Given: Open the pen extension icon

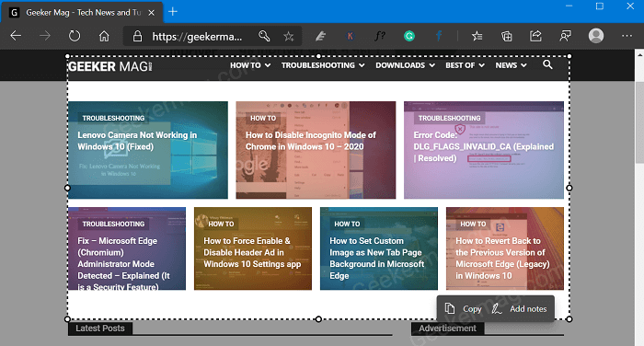Looking at the screenshot, I should (x=321, y=36).
